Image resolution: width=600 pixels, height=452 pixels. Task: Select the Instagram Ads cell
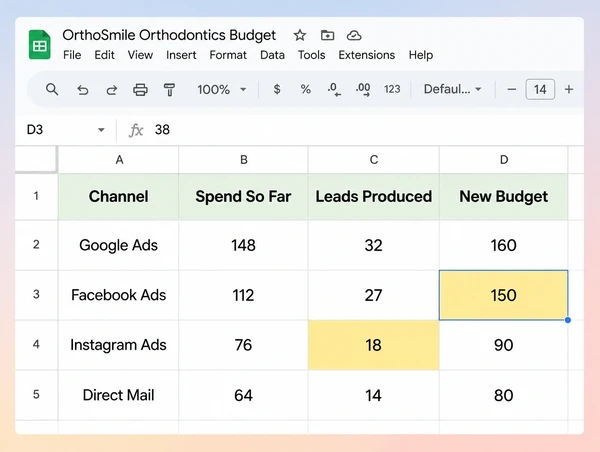coord(119,345)
